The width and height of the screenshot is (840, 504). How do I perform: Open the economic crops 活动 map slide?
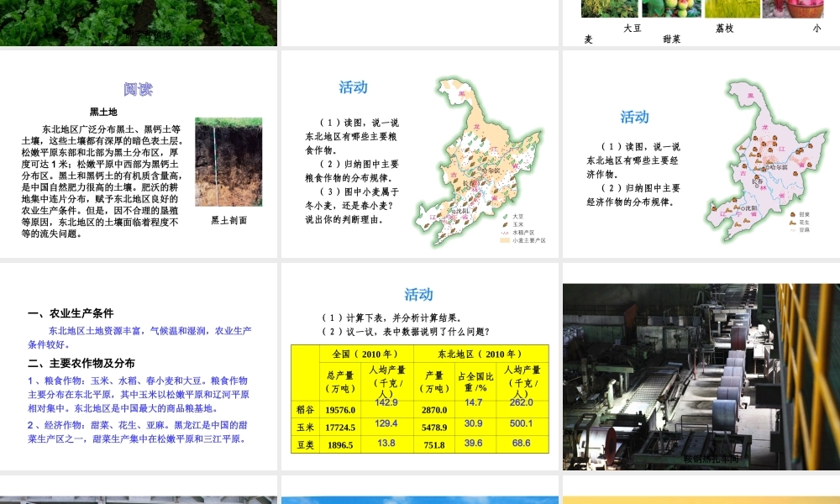click(x=701, y=155)
